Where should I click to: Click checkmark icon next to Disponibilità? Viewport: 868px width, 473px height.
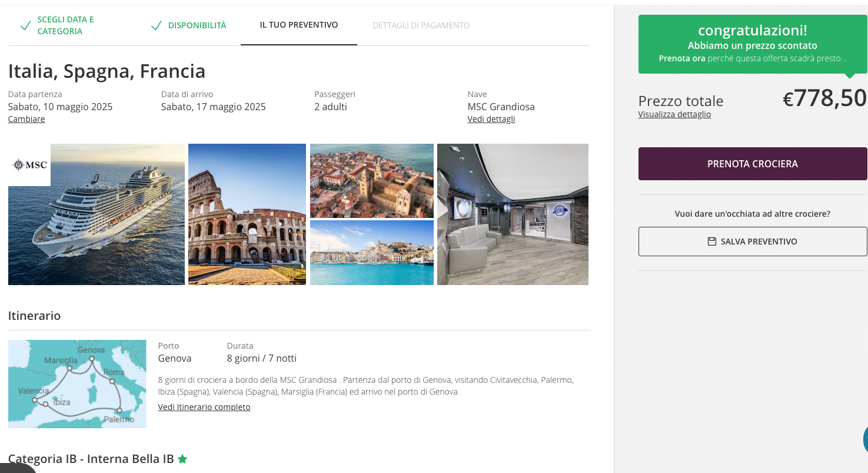(x=156, y=25)
